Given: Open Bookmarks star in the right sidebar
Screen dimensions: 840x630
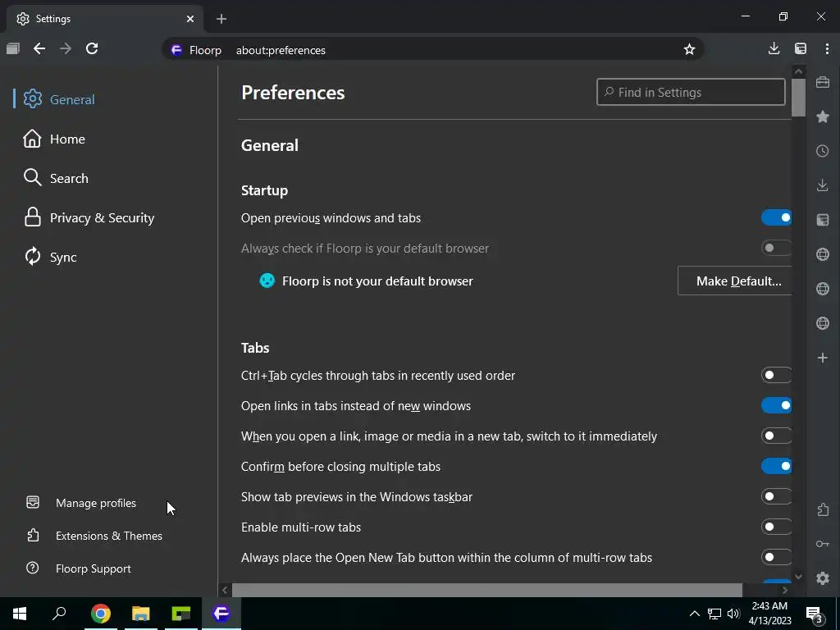Looking at the screenshot, I should point(822,116).
